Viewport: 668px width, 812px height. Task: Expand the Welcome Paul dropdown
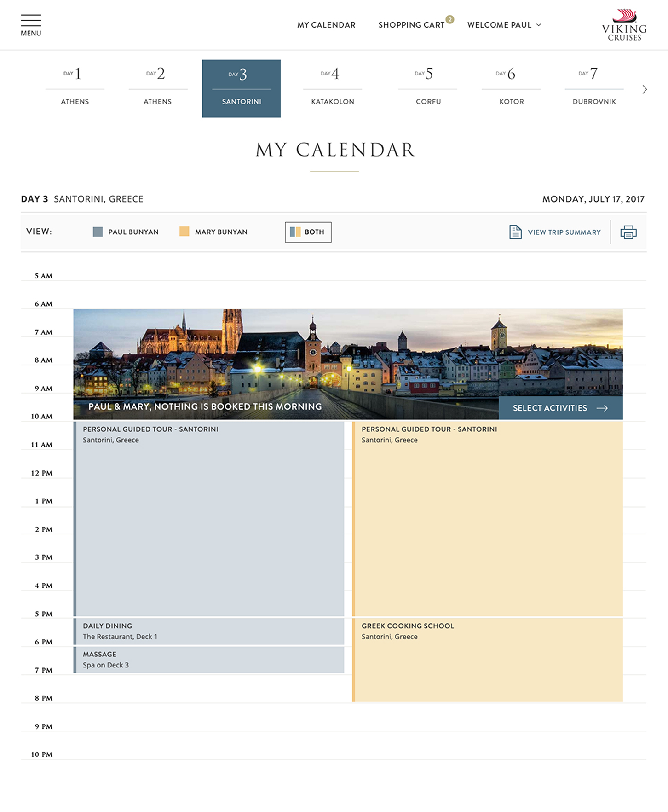tap(504, 25)
